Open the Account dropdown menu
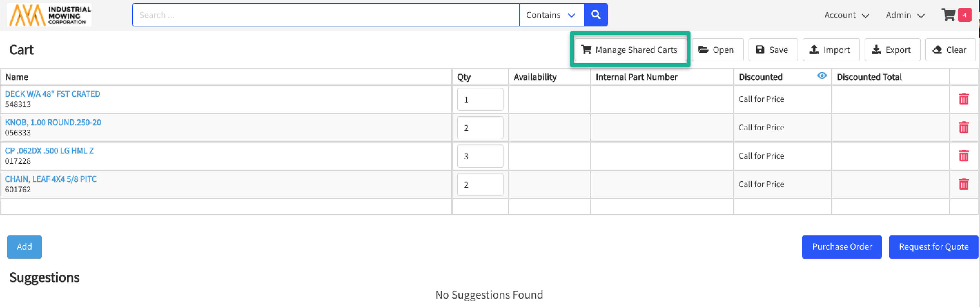Viewport: 980px width, 307px height. (x=846, y=15)
